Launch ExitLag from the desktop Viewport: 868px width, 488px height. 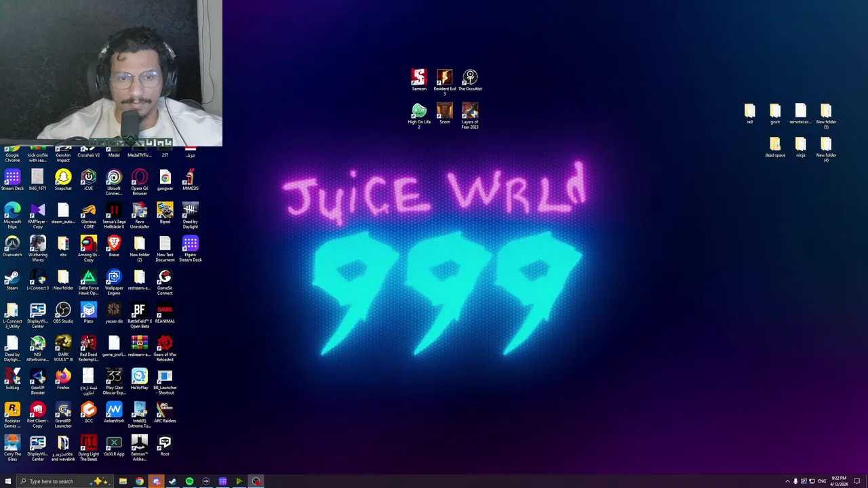pos(12,378)
